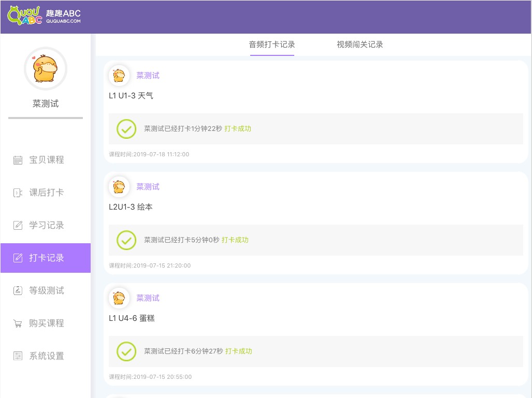The height and width of the screenshot is (398, 532).
Task: Click the 课后打卡 sidebar icon
Action: tap(18, 193)
